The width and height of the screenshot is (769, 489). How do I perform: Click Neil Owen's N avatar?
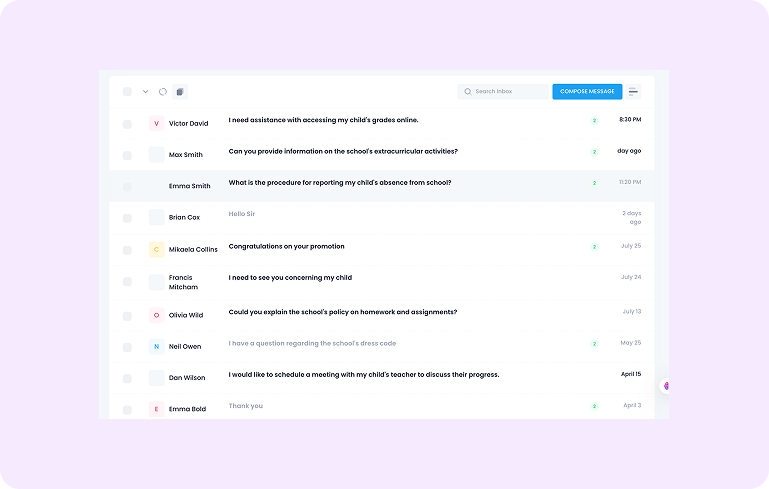tap(156, 347)
